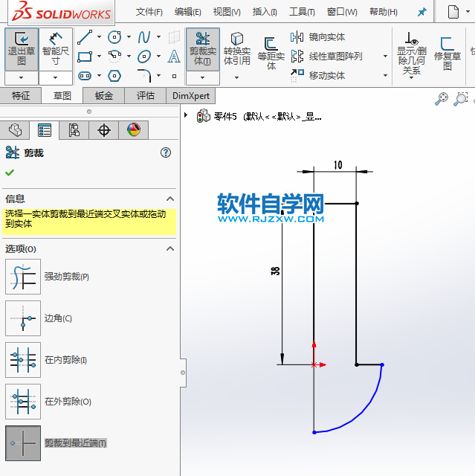Image resolution: width=475 pixels, height=476 pixels.
Task: Open the 帮助(H) menu
Action: click(x=384, y=12)
